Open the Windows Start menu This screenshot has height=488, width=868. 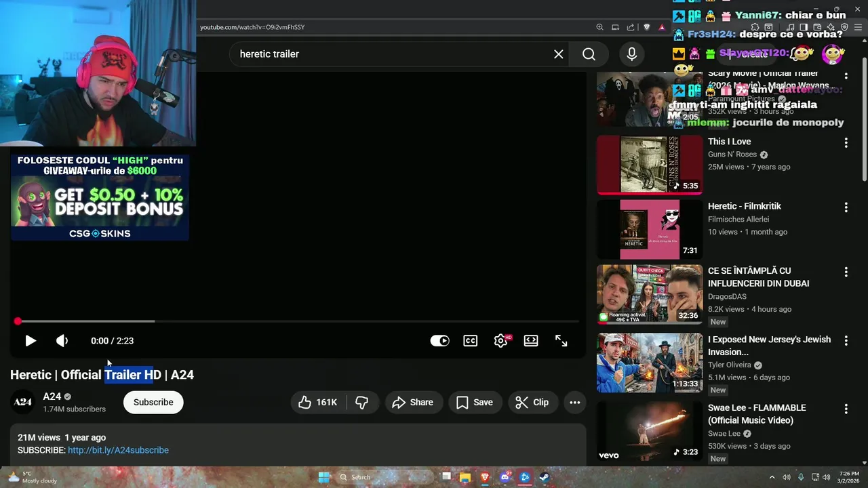click(x=324, y=477)
